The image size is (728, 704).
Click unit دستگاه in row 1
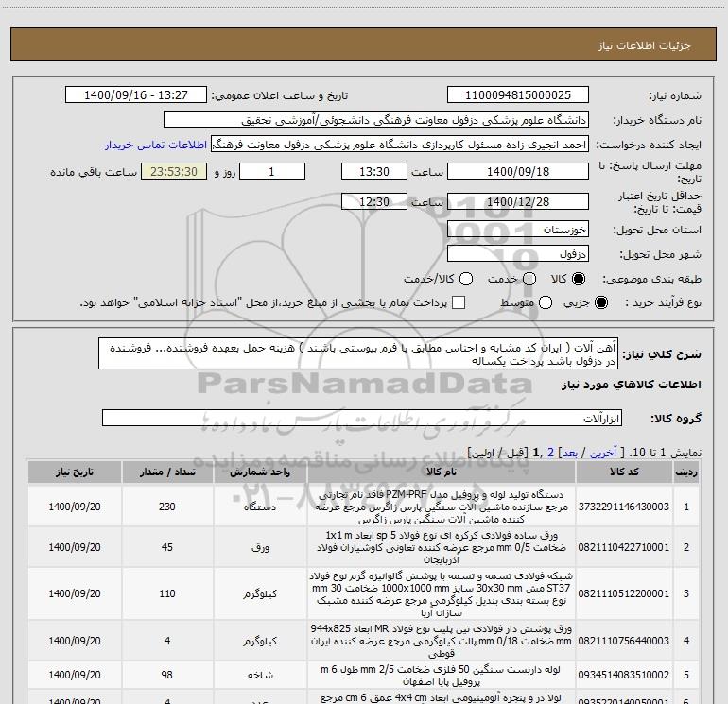coord(260,507)
